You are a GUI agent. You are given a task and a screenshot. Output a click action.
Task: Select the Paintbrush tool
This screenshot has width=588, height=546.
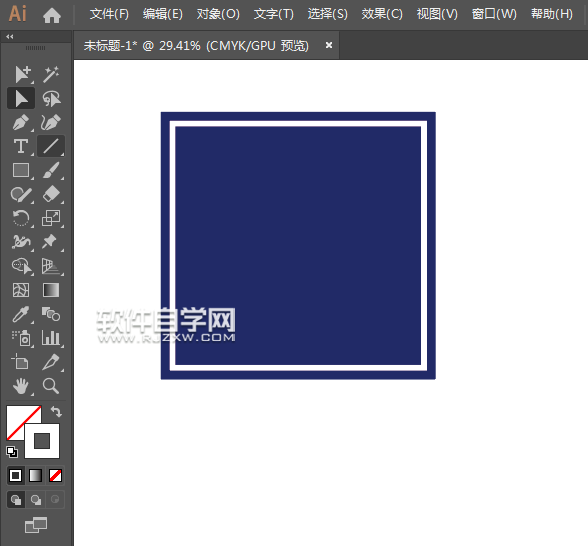point(51,170)
